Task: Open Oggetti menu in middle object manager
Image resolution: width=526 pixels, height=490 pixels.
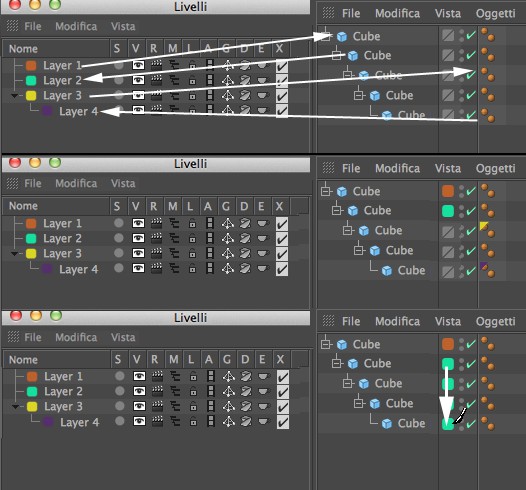Action: [495, 168]
